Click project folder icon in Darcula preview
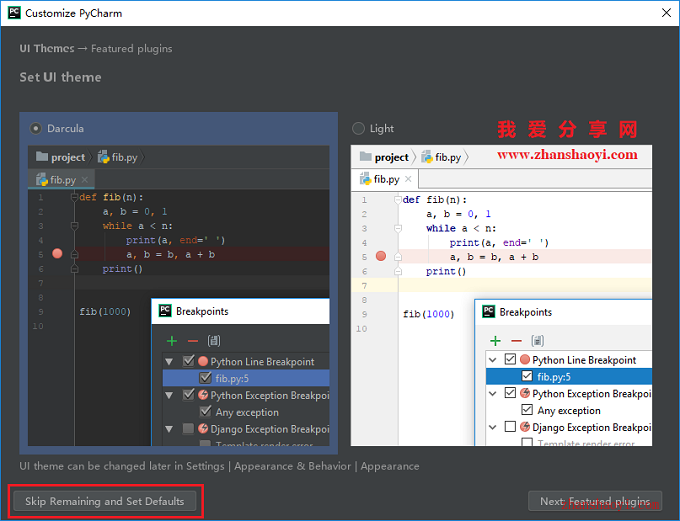Image resolution: width=680 pixels, height=521 pixels. 42,156
